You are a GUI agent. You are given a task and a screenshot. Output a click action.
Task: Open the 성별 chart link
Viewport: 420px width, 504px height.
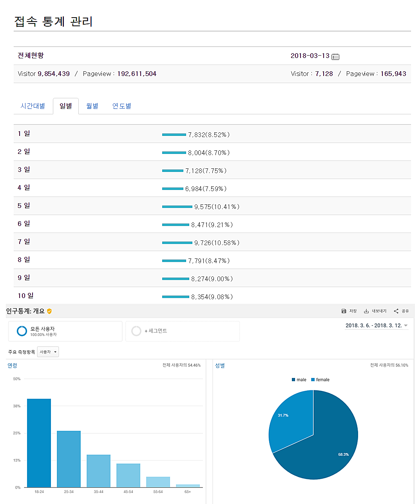click(220, 365)
